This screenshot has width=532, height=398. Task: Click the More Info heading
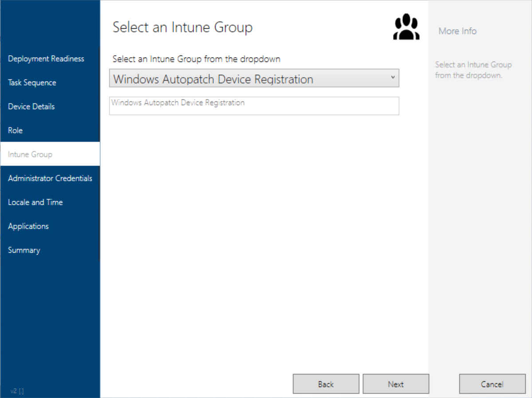(x=457, y=31)
